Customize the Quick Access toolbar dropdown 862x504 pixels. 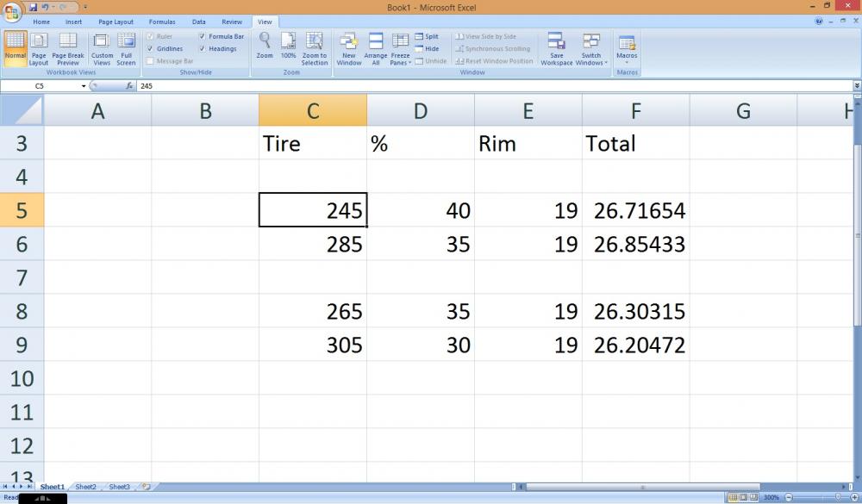[x=85, y=7]
